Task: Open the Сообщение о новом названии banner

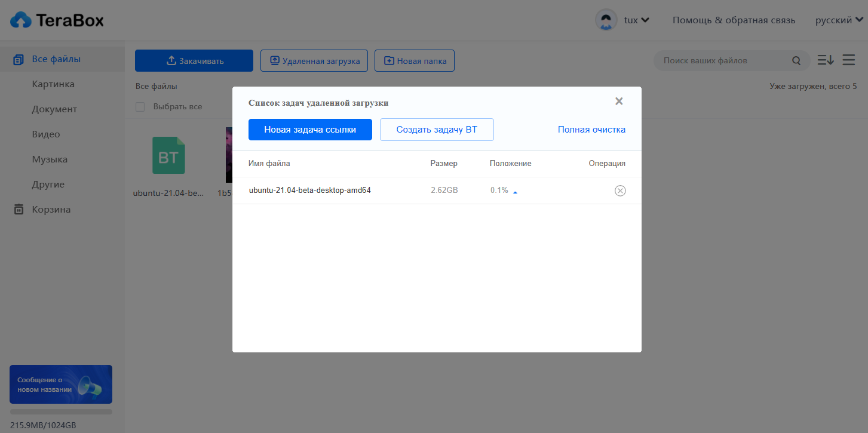Action: (x=61, y=384)
